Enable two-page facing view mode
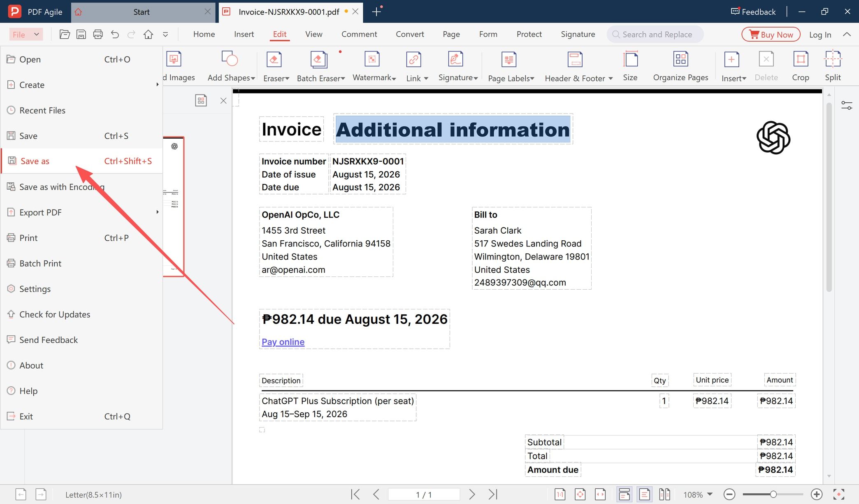859x504 pixels. tap(664, 494)
